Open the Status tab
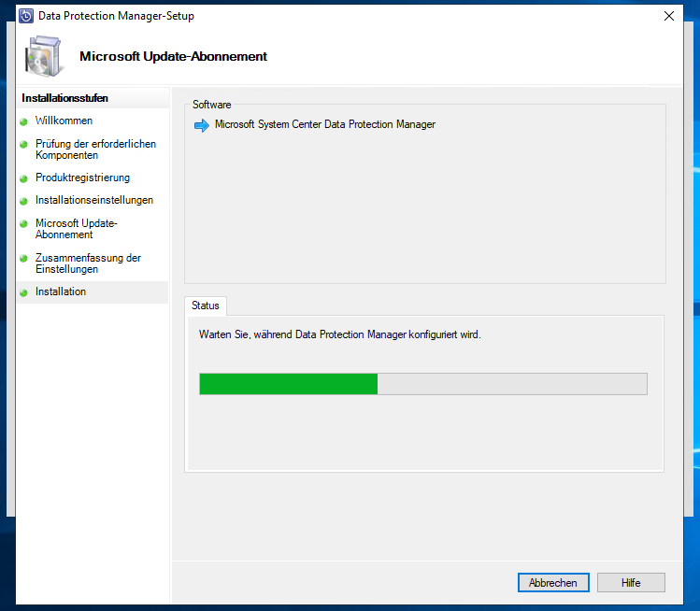The image size is (700, 611). [206, 305]
